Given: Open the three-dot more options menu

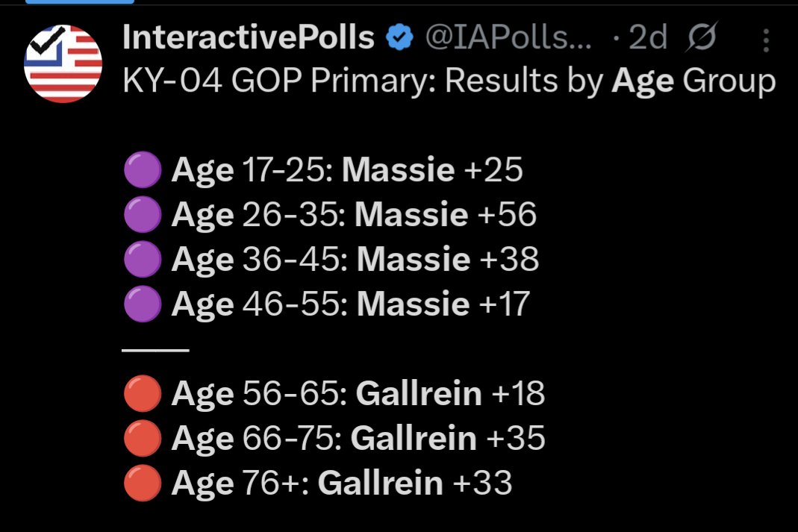Looking at the screenshot, I should pos(766,40).
